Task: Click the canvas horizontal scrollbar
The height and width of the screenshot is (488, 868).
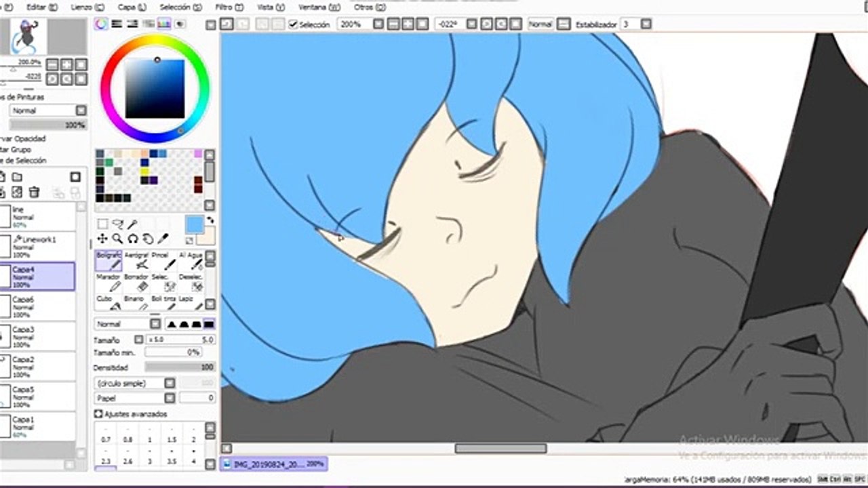Action: (x=500, y=448)
